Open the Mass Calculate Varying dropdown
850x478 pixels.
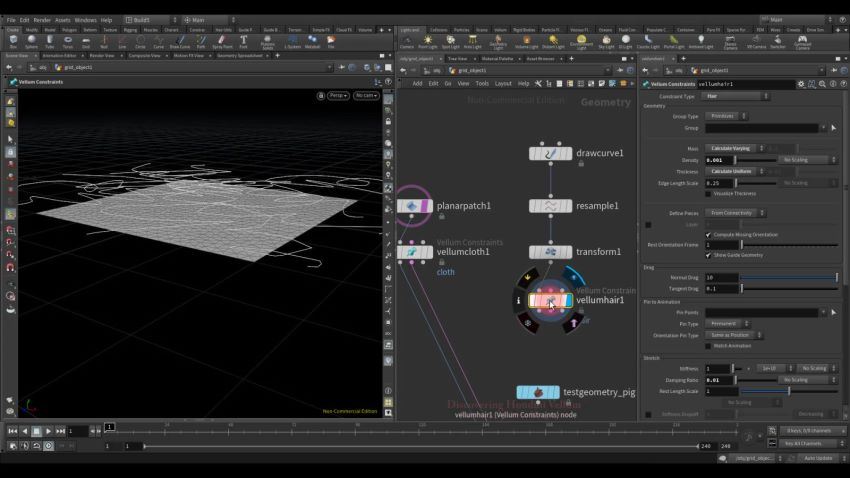pos(735,148)
